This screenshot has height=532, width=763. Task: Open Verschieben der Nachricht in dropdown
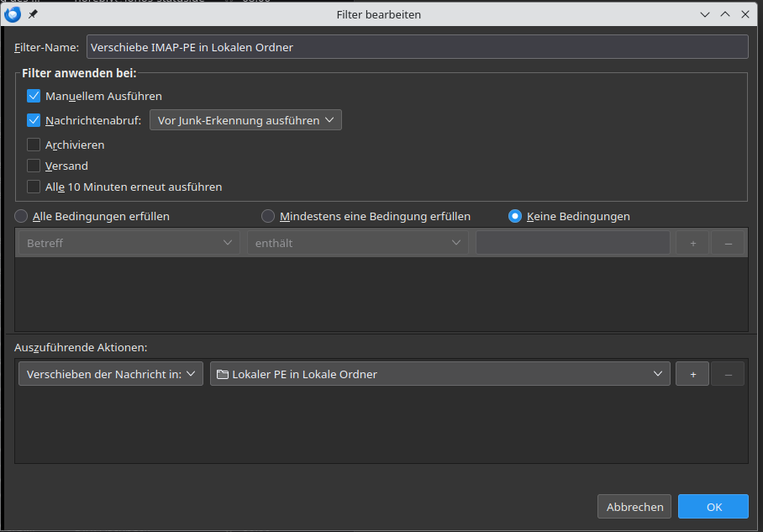point(111,374)
